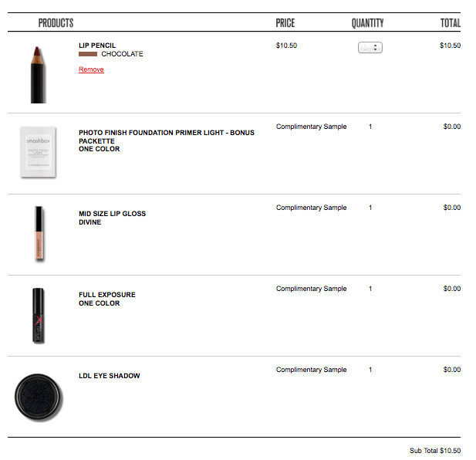Click Photo Finish Foundation Primer Light title

pyautogui.click(x=166, y=133)
